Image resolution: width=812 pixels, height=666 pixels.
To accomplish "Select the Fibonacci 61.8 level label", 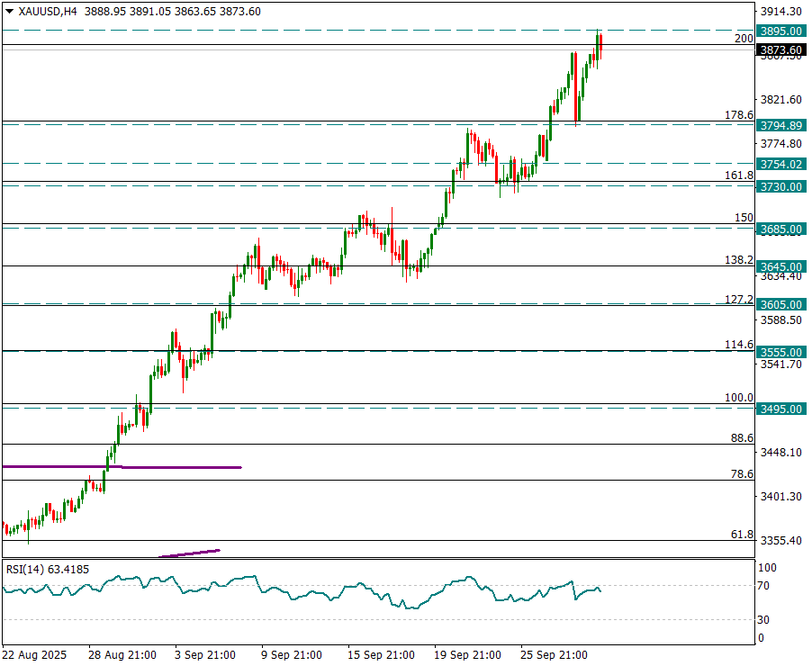I will coord(741,534).
